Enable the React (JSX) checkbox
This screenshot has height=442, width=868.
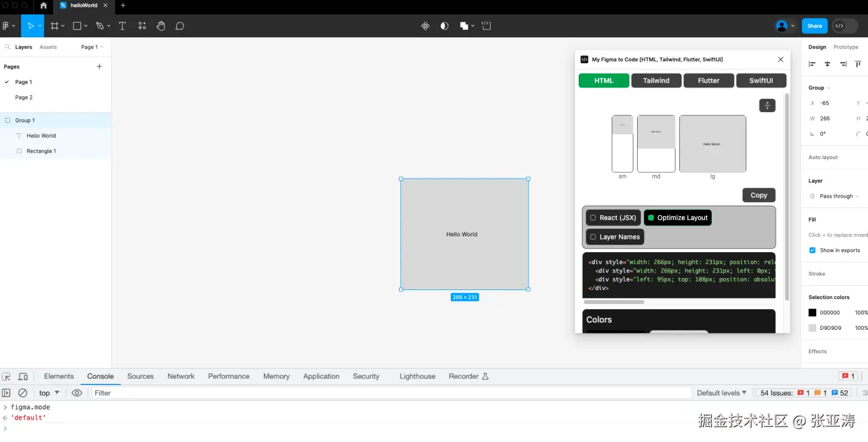pyautogui.click(x=593, y=218)
